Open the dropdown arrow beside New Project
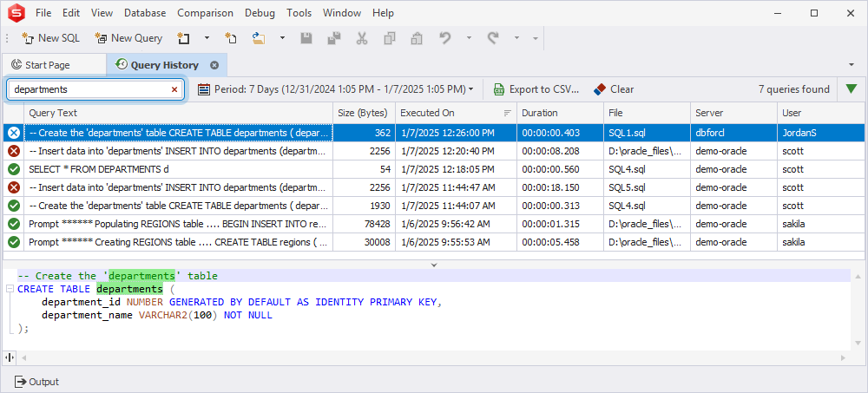The height and width of the screenshot is (393, 868). click(x=207, y=38)
